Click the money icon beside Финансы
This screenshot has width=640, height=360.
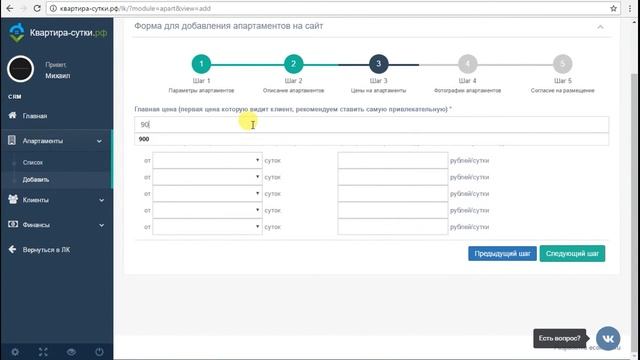click(x=13, y=224)
